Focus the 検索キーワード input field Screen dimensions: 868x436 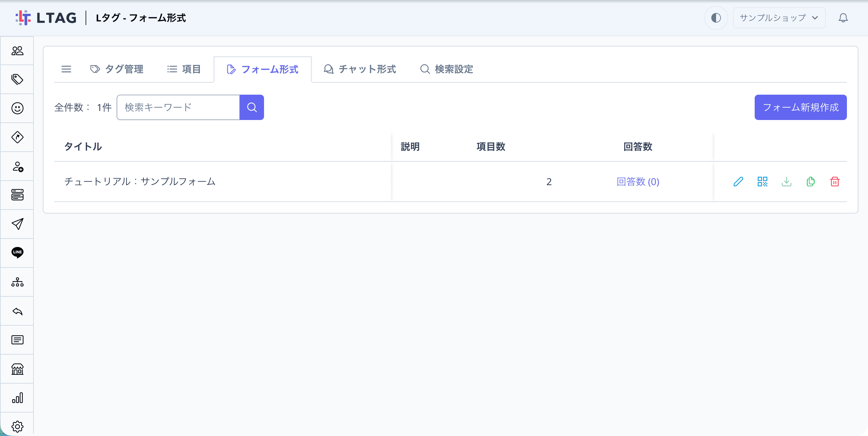pos(178,107)
